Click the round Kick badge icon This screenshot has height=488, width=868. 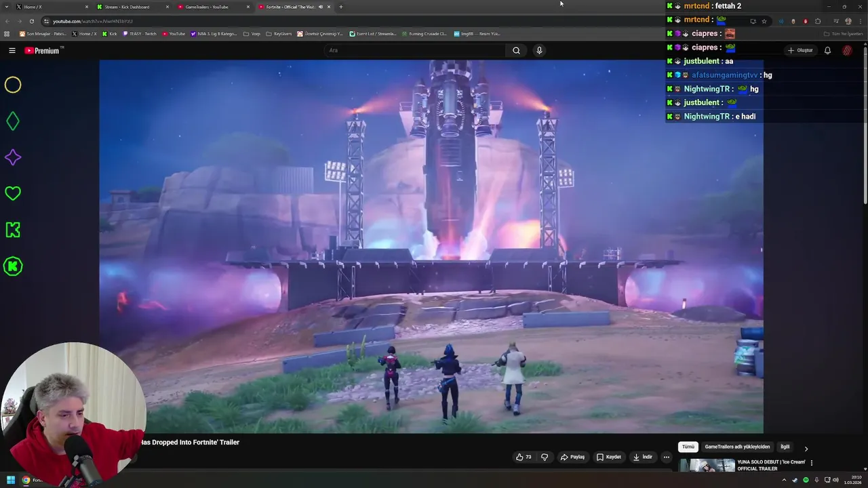[x=13, y=266]
